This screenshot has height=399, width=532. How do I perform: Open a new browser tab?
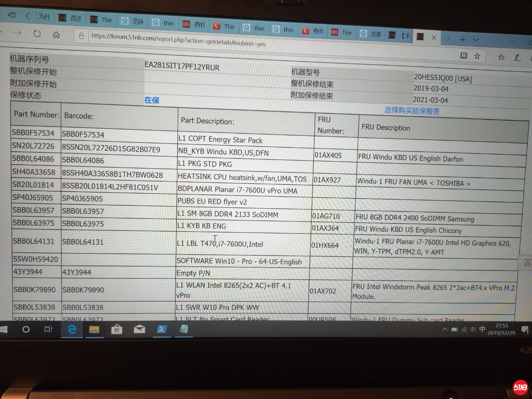click(x=463, y=40)
